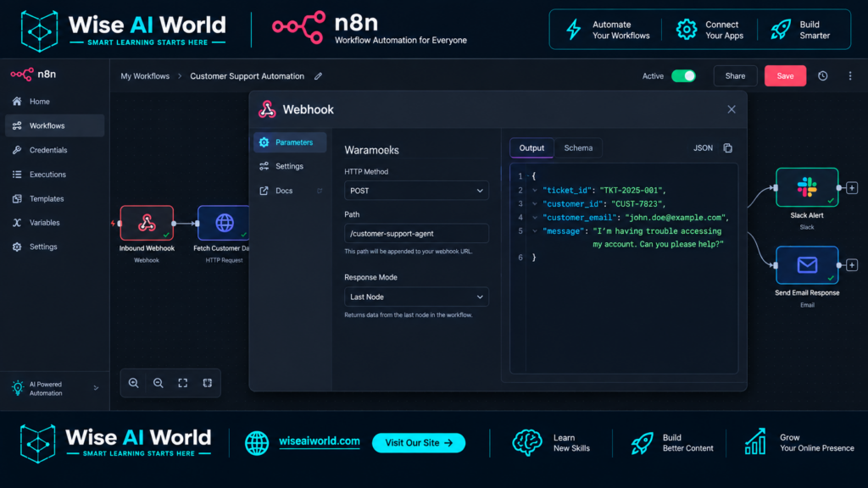Click the tidy up canvas icon
The height and width of the screenshot is (488, 868).
click(208, 383)
